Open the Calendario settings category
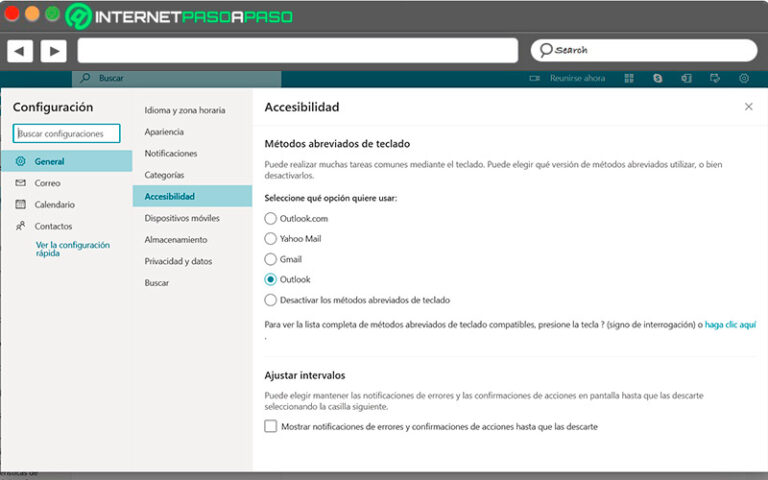 [54, 205]
